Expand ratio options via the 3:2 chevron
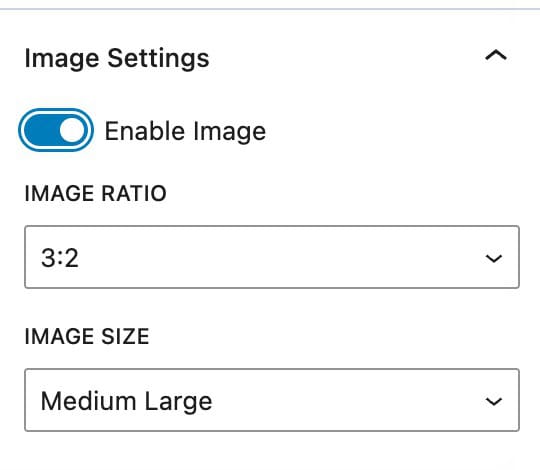Screen dimensions: 540x470 (494, 258)
